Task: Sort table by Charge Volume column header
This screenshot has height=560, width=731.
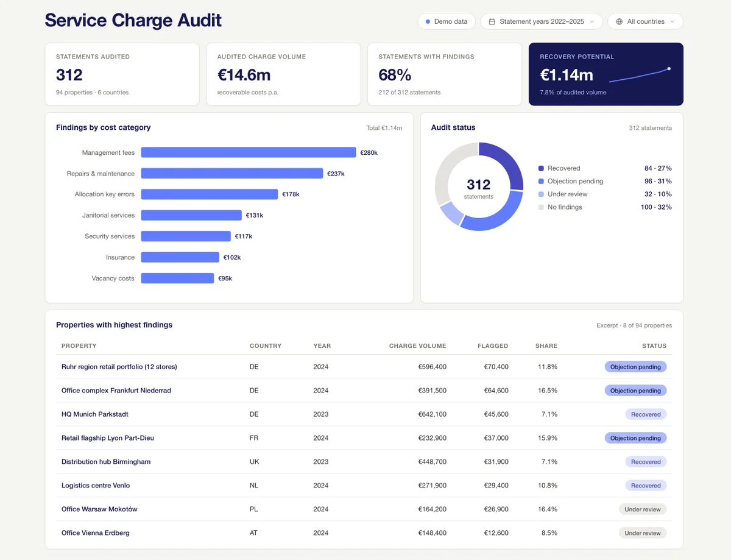Action: 417,346
